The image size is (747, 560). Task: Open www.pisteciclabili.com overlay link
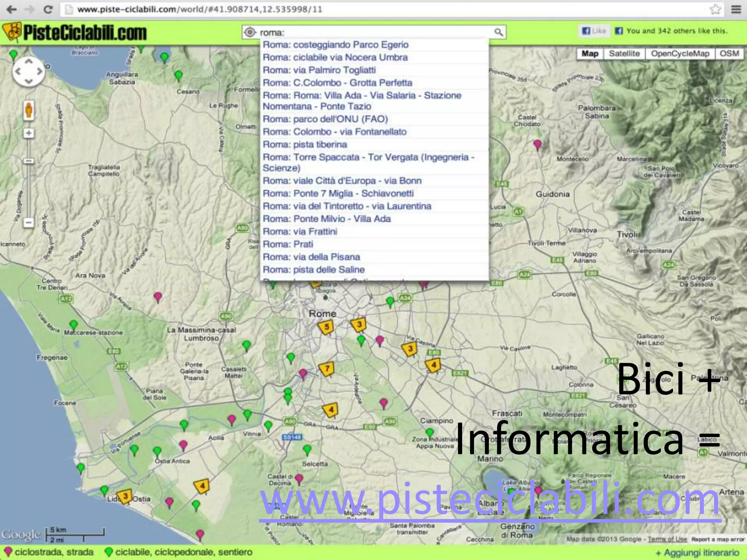pos(491,501)
